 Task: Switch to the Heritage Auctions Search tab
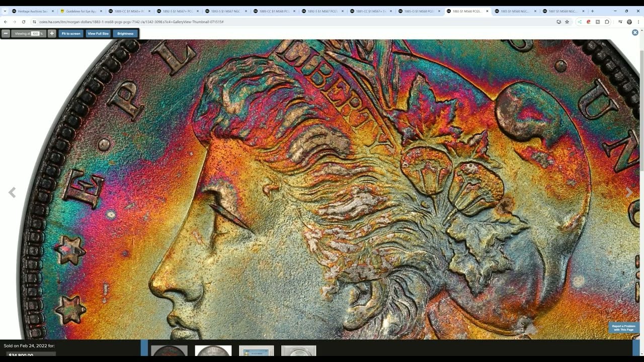click(x=32, y=11)
